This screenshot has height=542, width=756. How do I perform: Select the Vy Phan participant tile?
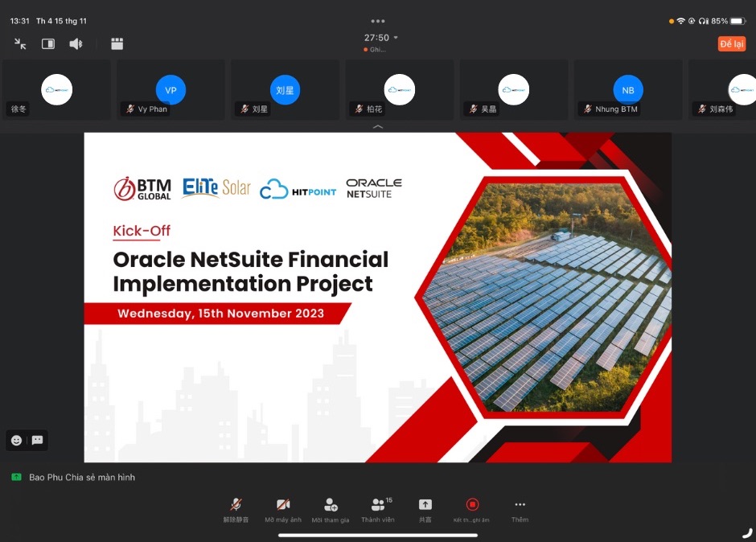171,90
